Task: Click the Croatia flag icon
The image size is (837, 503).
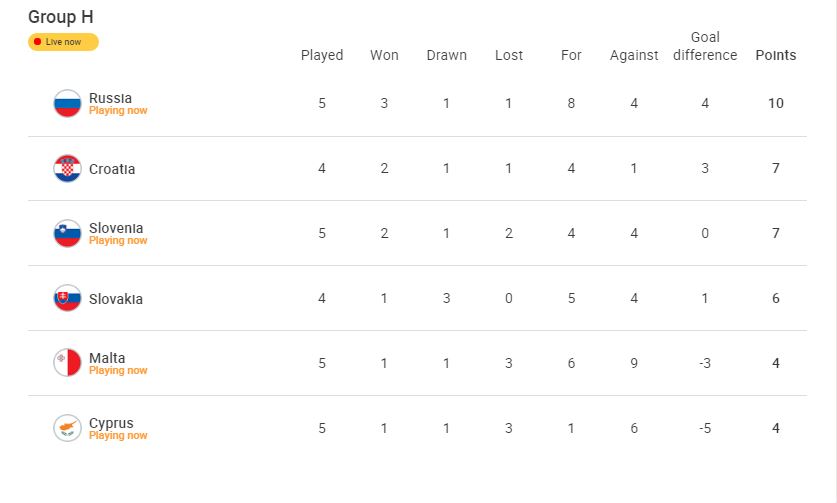Action: (67, 169)
